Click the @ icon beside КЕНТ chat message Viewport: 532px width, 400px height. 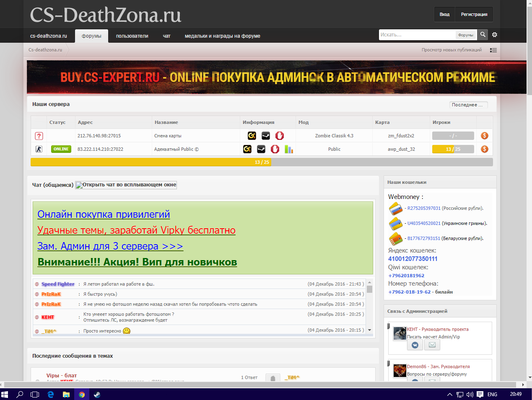click(37, 317)
